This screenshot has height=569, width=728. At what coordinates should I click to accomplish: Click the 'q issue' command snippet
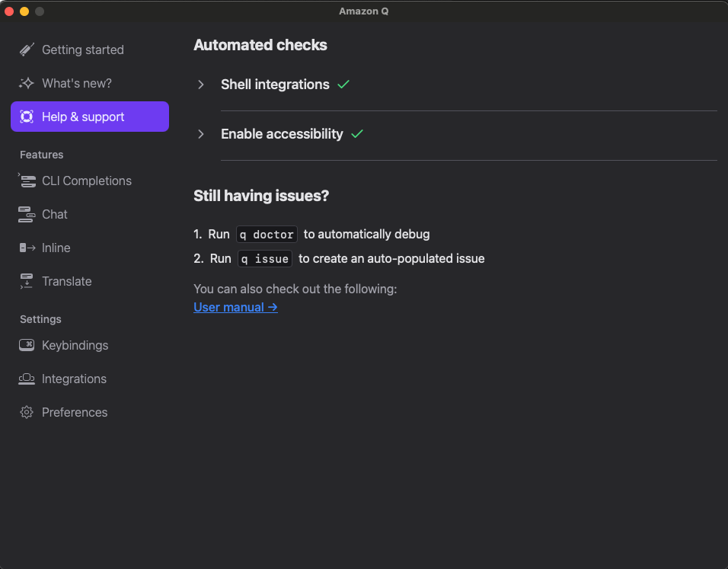coord(265,259)
